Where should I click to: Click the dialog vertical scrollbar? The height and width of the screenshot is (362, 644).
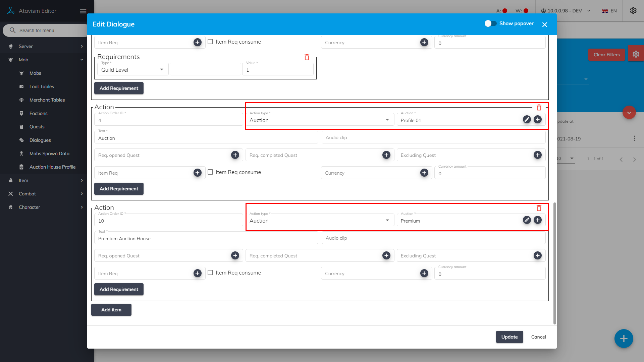point(554,263)
